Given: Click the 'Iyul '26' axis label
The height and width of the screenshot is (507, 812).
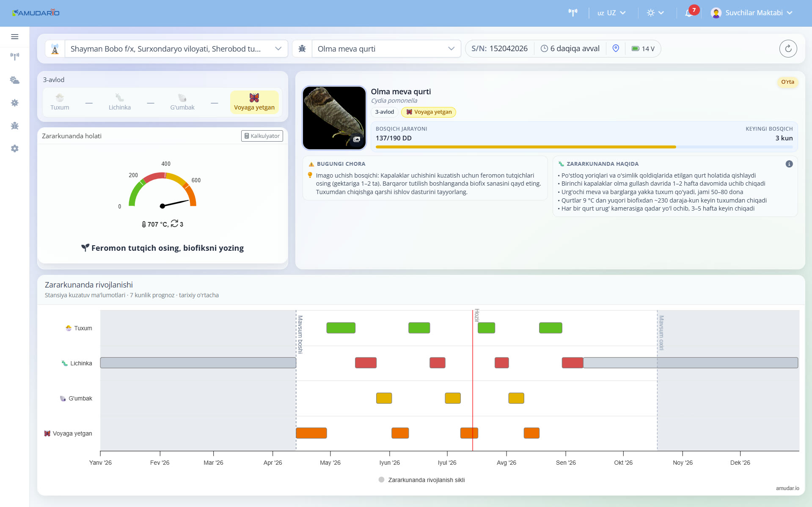Looking at the screenshot, I should point(447,463).
